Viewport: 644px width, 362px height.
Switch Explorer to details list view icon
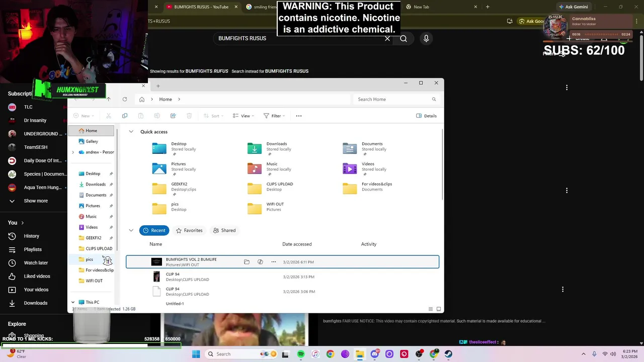point(431,309)
